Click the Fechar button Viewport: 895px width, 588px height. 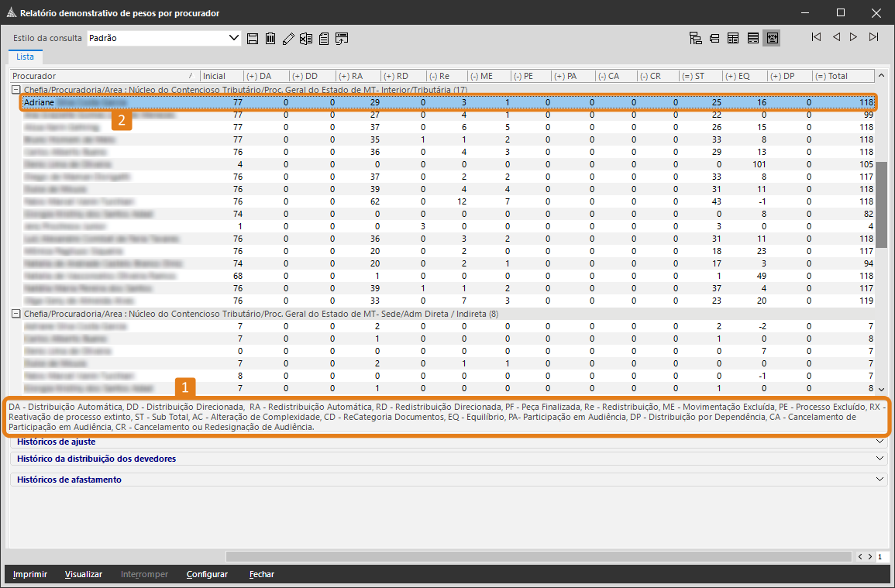tap(262, 574)
